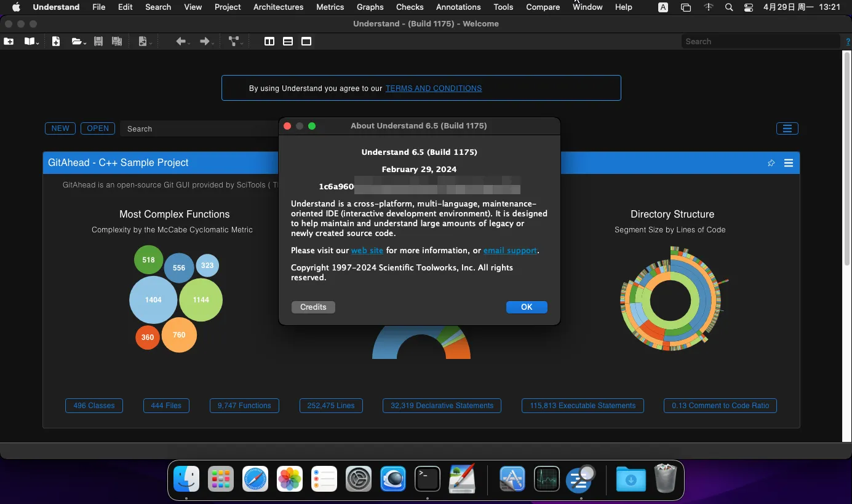Click the OPEN project button

pyautogui.click(x=98, y=128)
